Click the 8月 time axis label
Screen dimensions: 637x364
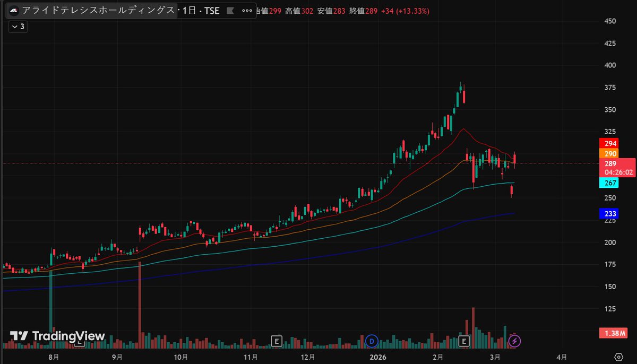[x=54, y=356]
